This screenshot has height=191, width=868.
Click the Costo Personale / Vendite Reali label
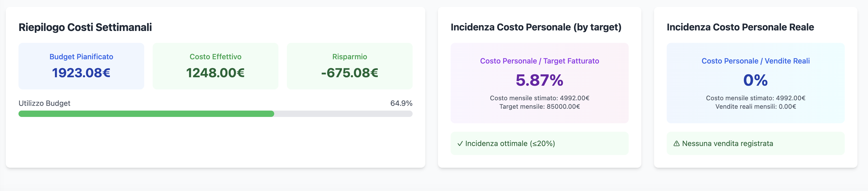click(x=756, y=61)
